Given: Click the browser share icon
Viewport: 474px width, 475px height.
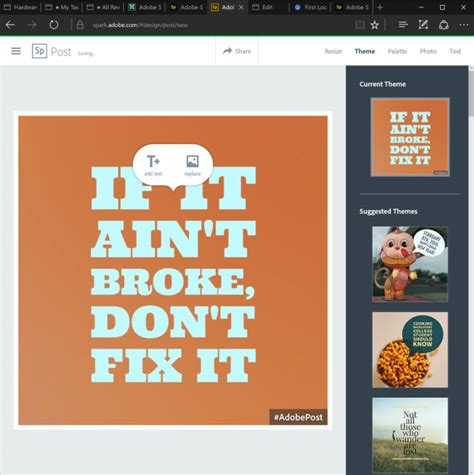Looking at the screenshot, I should (444, 25).
